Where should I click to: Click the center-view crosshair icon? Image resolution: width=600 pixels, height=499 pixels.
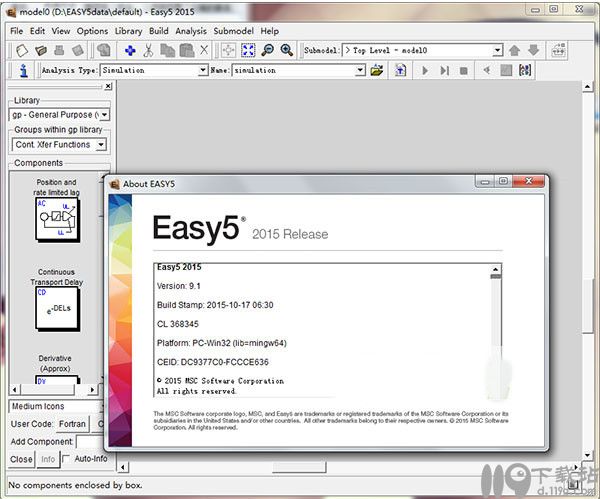[228, 50]
